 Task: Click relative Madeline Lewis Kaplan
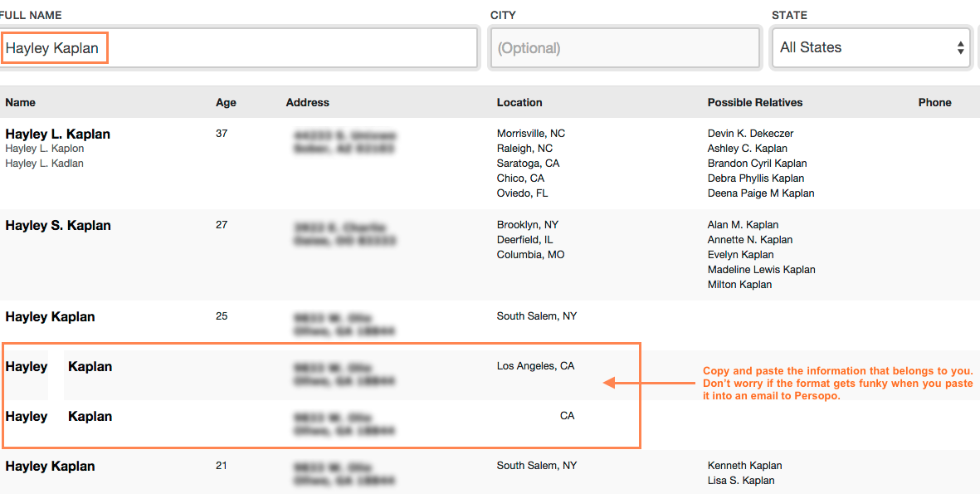(x=761, y=270)
